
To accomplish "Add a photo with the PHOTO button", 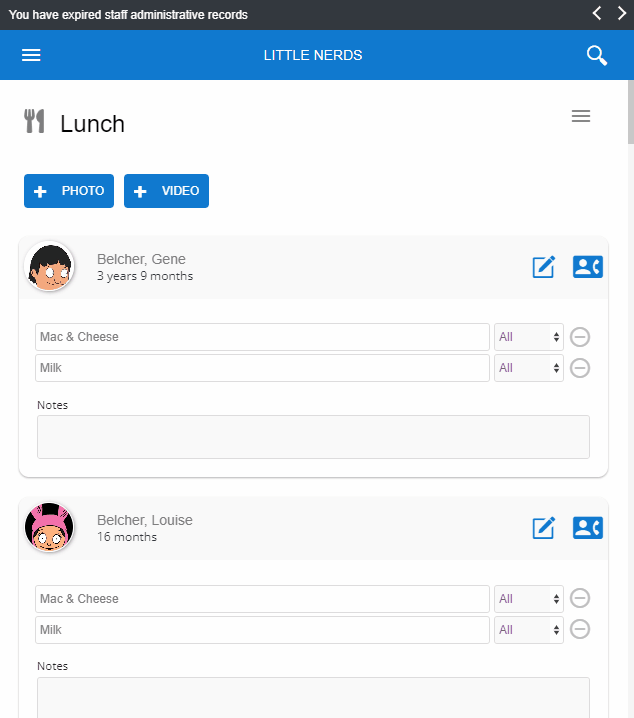I will (x=69, y=191).
